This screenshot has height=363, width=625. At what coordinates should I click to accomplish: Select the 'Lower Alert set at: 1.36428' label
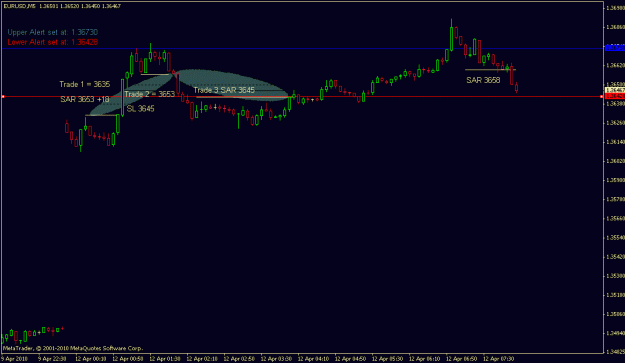[53, 42]
